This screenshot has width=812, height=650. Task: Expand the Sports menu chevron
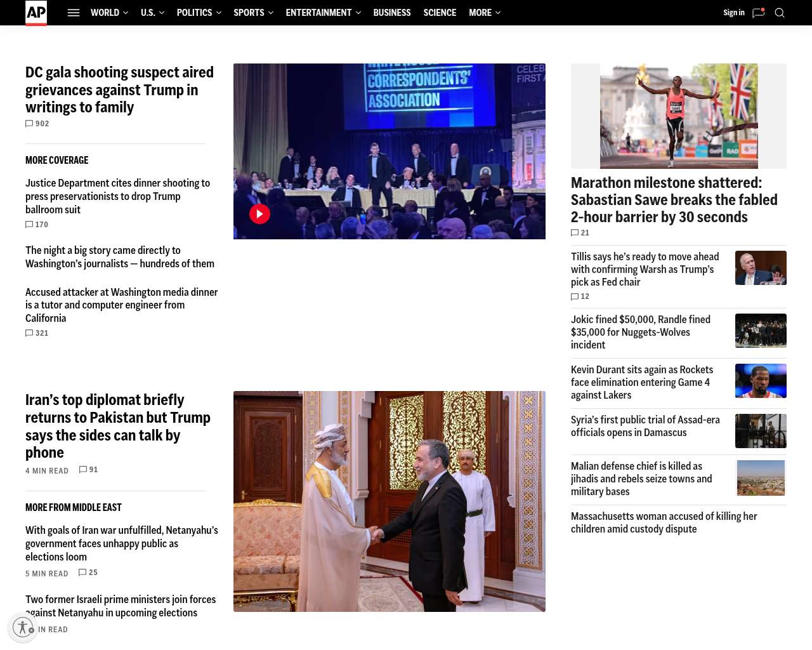click(x=271, y=13)
